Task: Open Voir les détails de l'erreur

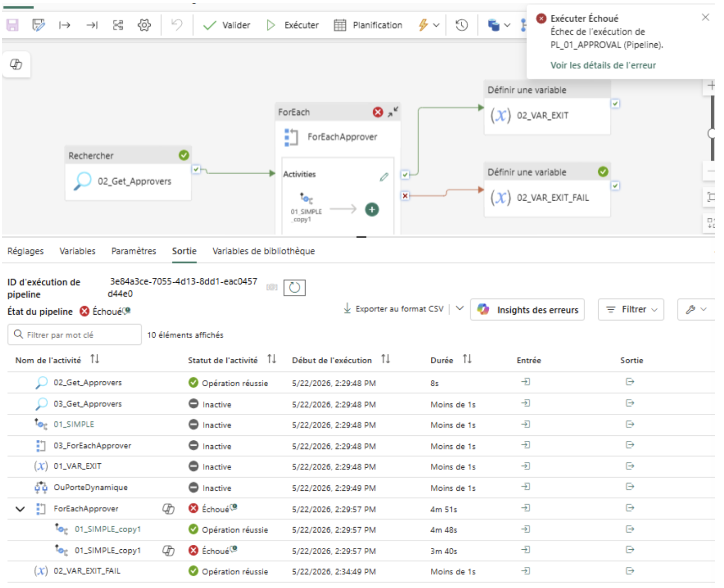Action: coord(603,65)
